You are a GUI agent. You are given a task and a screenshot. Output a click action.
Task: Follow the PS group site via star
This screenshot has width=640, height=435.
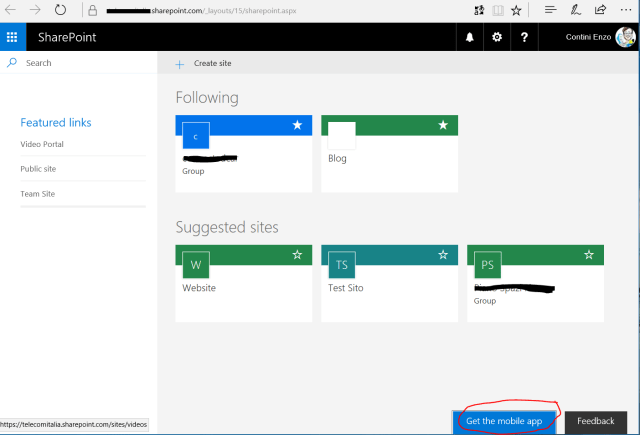coord(589,255)
